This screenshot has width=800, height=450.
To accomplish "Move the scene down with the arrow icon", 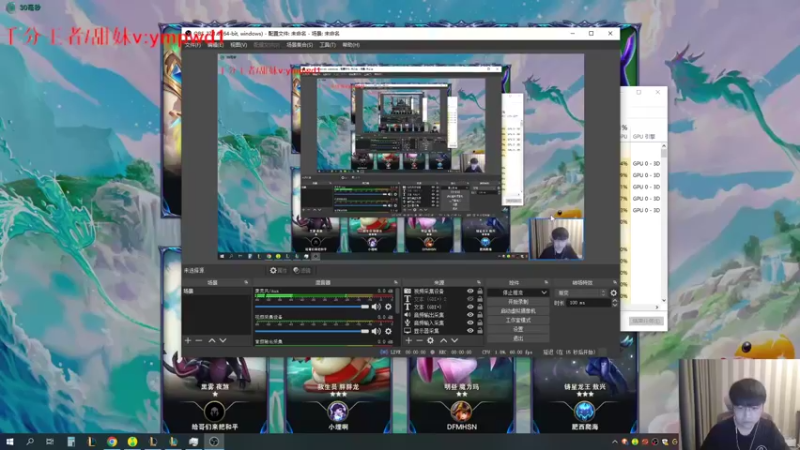I will [223, 340].
